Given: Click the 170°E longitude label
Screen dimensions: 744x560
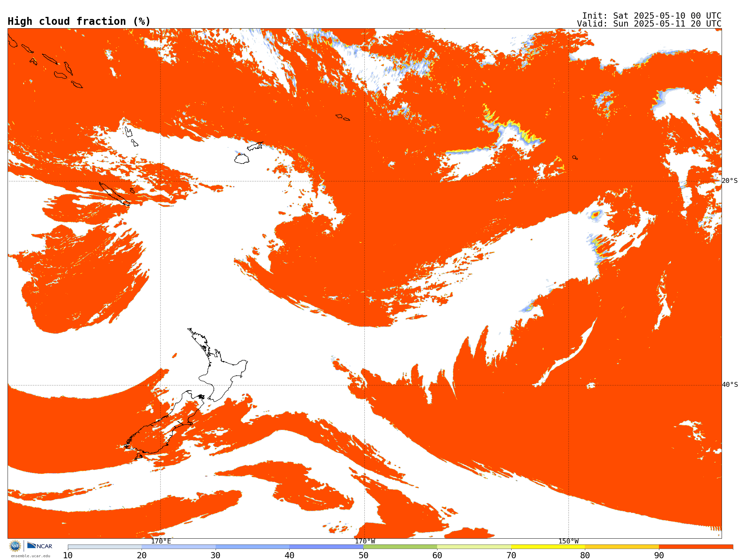Looking at the screenshot, I should pyautogui.click(x=161, y=541).
